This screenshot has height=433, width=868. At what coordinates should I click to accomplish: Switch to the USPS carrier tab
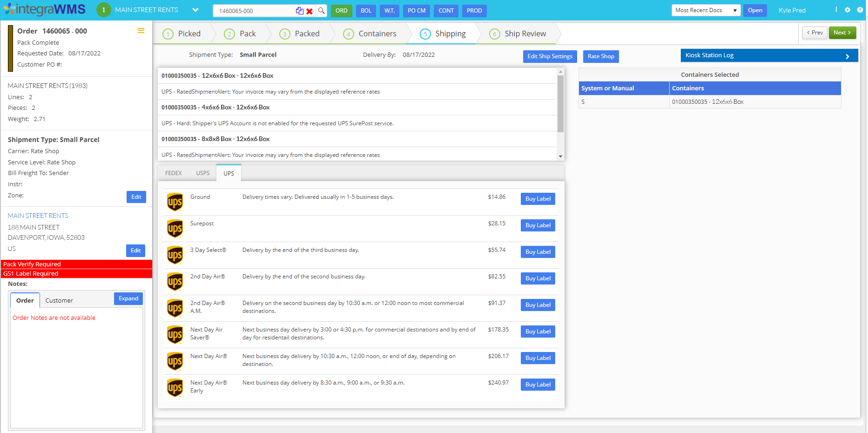click(x=203, y=173)
